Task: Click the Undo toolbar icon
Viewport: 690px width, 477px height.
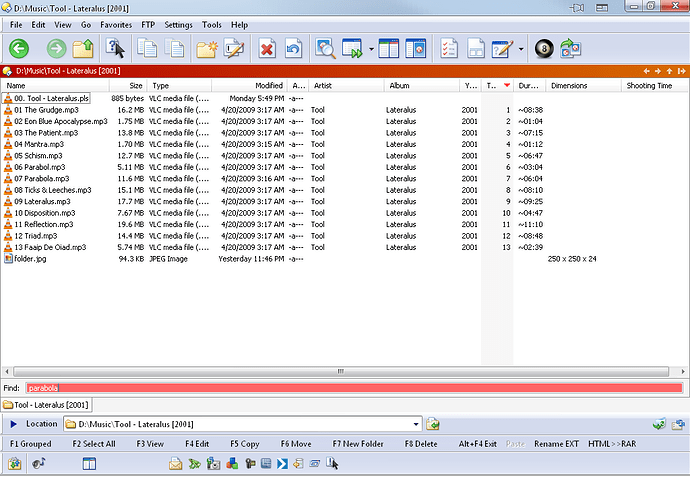Action: tap(293, 48)
